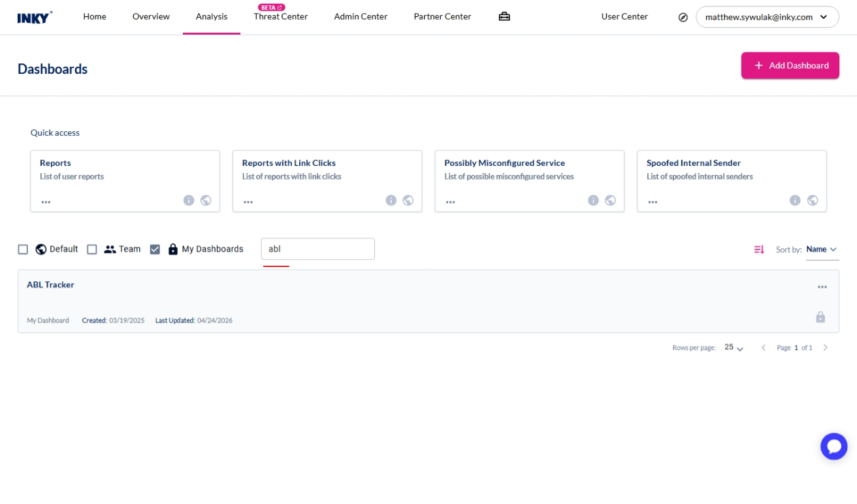Open three-dots menu on Reports with Link Clicks card
Viewport: 857px width, 504px height.
coord(248,202)
